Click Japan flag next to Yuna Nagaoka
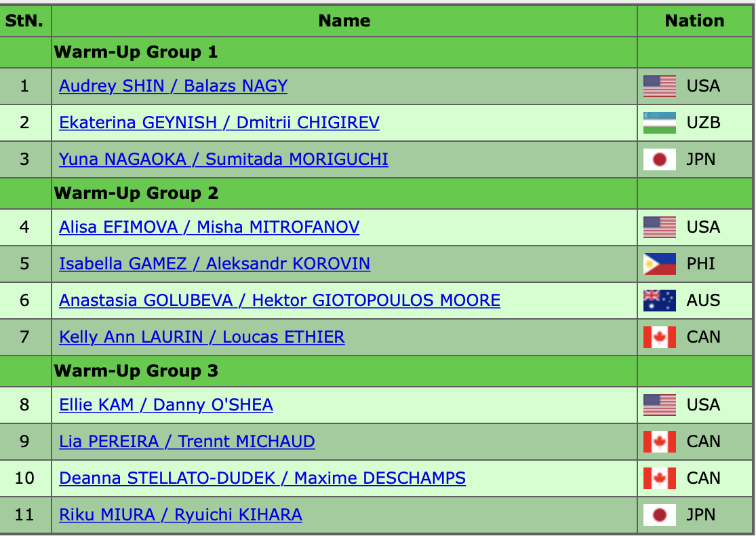This screenshot has width=756, height=536. point(660,159)
